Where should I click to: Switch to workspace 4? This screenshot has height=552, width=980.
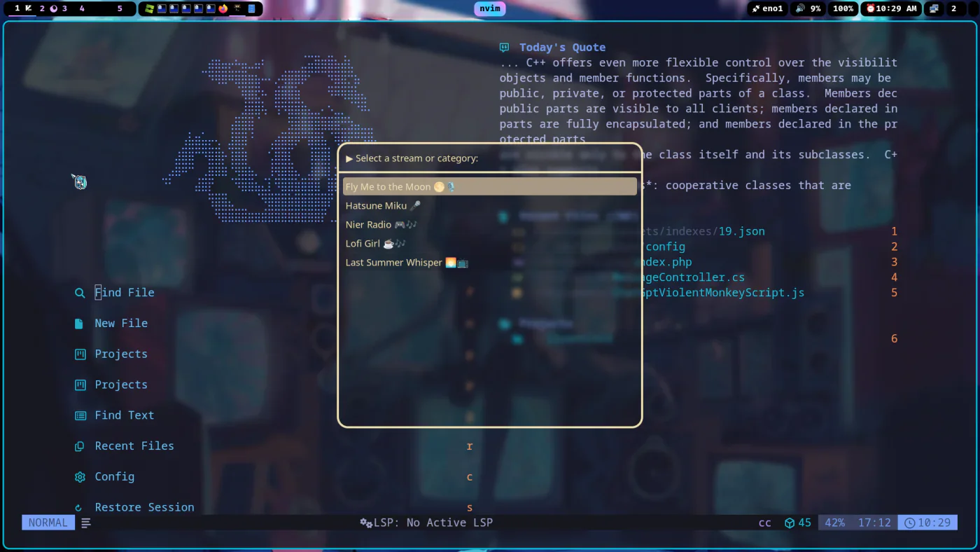point(82,8)
